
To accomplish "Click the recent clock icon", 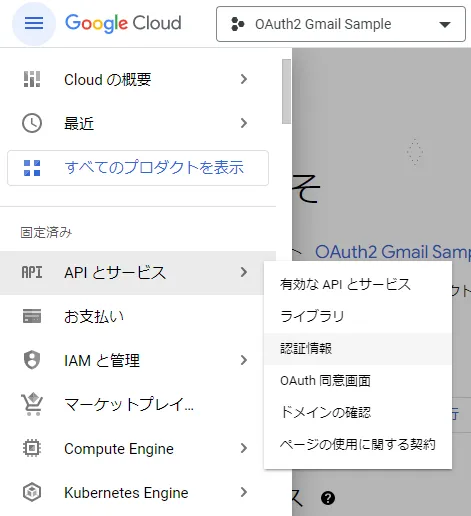I will [x=32, y=123].
